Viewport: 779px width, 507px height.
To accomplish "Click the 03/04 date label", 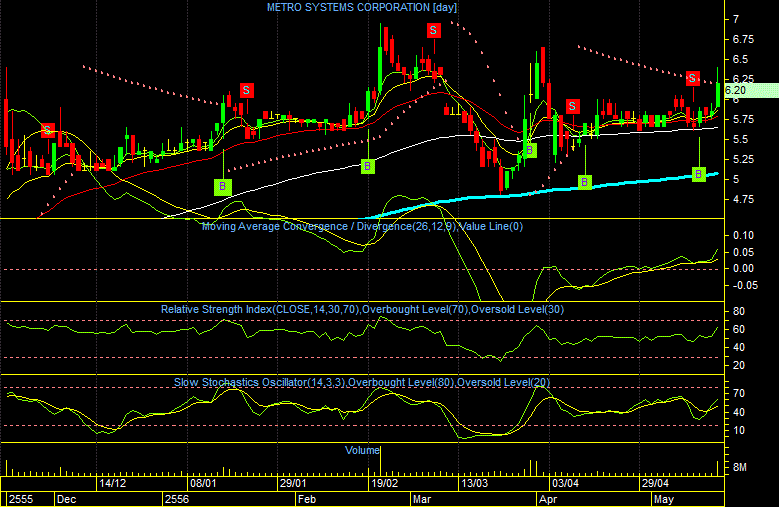I will [x=565, y=483].
